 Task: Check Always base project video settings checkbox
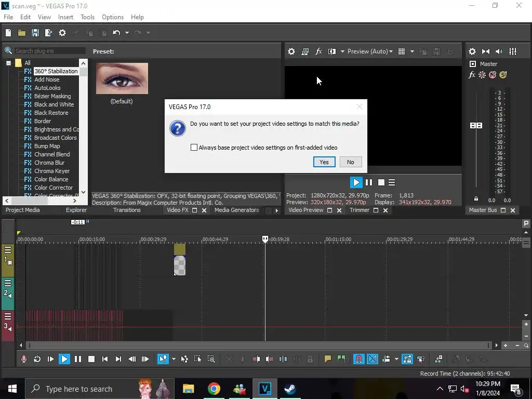coord(194,147)
